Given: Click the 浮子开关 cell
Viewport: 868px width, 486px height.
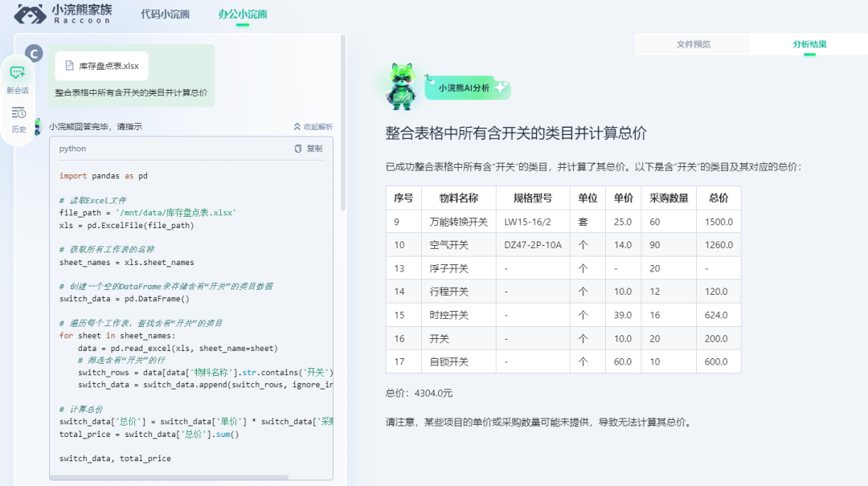Looking at the screenshot, I should point(458,268).
